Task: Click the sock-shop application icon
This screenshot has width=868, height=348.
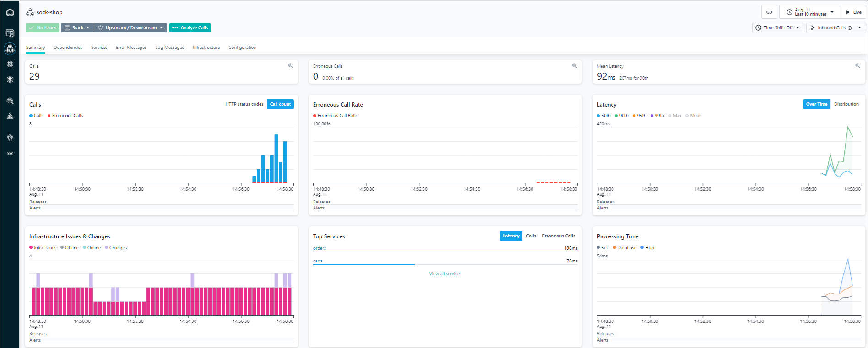Action: click(x=30, y=12)
